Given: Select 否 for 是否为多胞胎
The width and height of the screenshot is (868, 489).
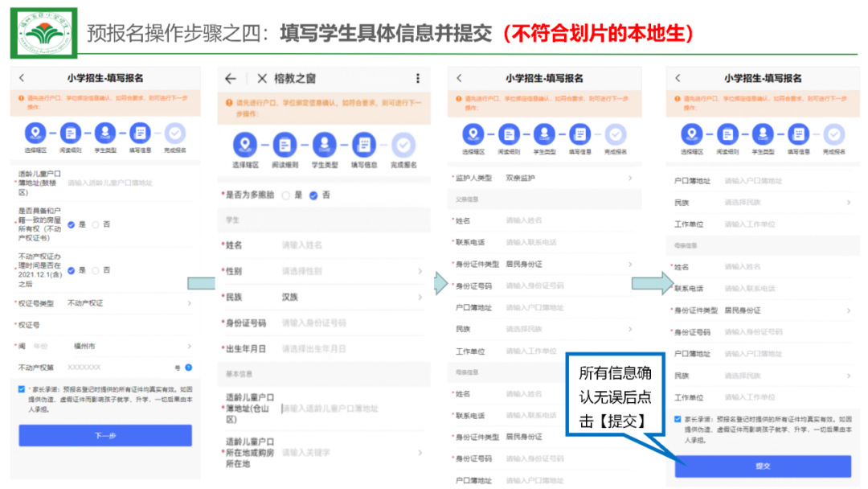Looking at the screenshot, I should [x=313, y=195].
